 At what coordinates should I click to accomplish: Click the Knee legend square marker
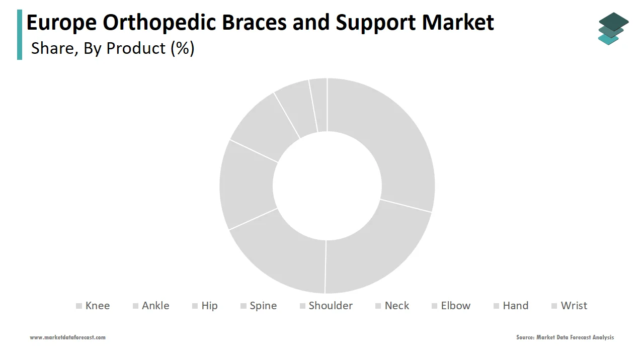79,306
